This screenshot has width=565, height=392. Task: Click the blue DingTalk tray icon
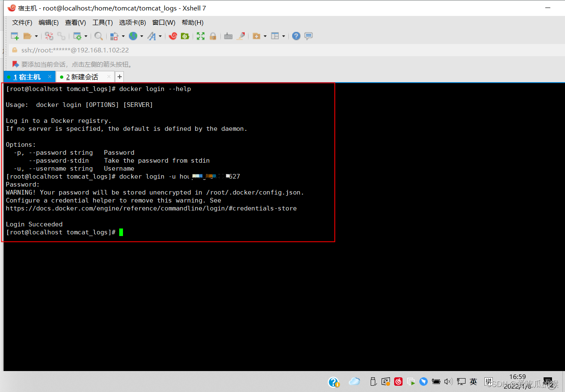pyautogui.click(x=424, y=382)
